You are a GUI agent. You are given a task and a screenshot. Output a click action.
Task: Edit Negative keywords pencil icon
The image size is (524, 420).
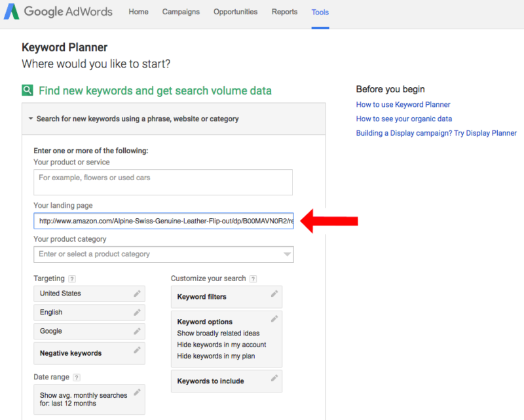[x=137, y=350]
